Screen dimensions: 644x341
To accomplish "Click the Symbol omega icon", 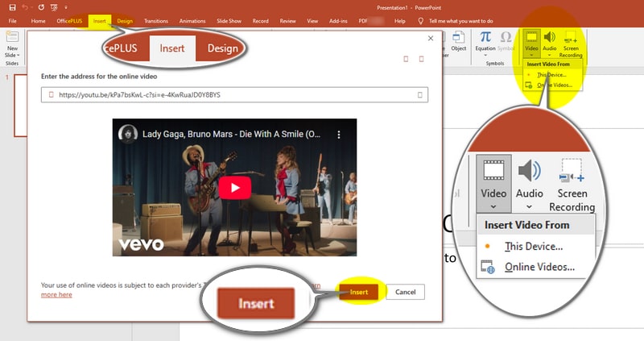I will tap(506, 37).
